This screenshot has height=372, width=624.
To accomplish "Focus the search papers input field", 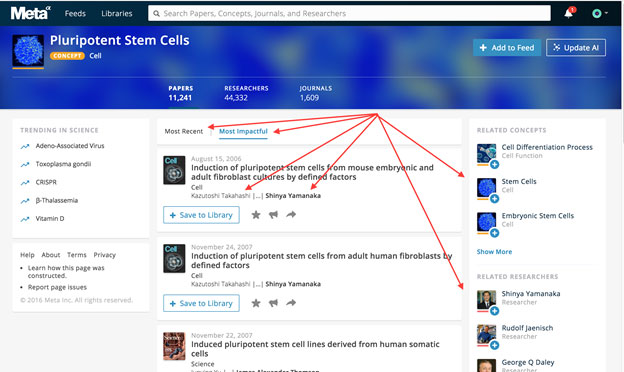I will [x=349, y=14].
